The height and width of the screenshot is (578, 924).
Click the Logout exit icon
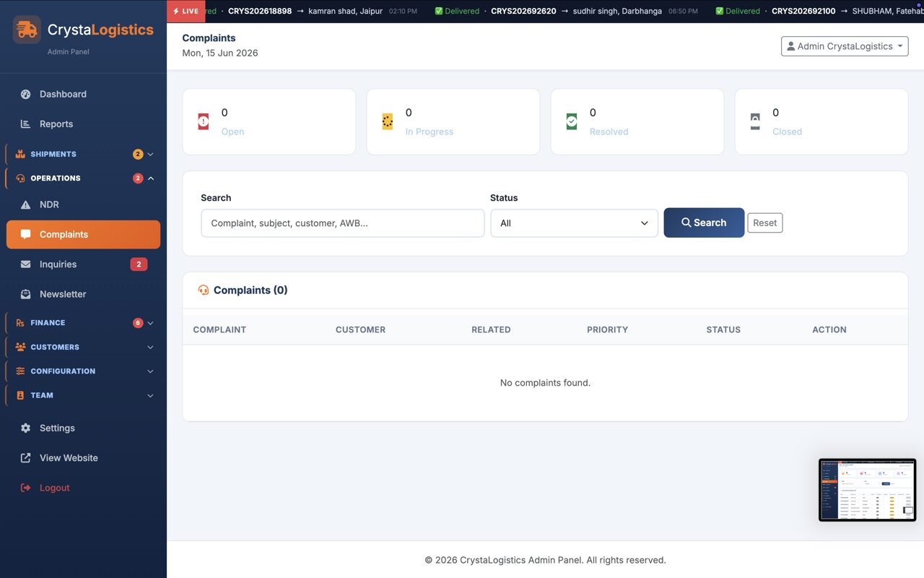26,488
